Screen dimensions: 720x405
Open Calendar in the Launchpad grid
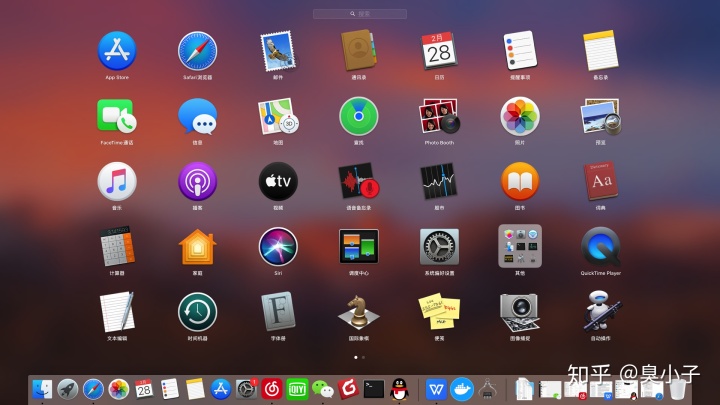point(439,51)
